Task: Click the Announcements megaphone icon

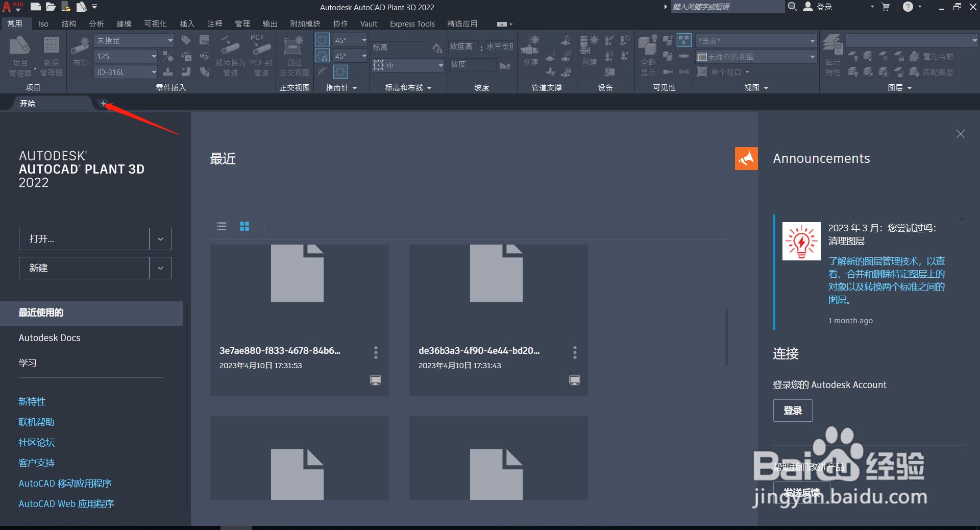Action: tap(746, 158)
